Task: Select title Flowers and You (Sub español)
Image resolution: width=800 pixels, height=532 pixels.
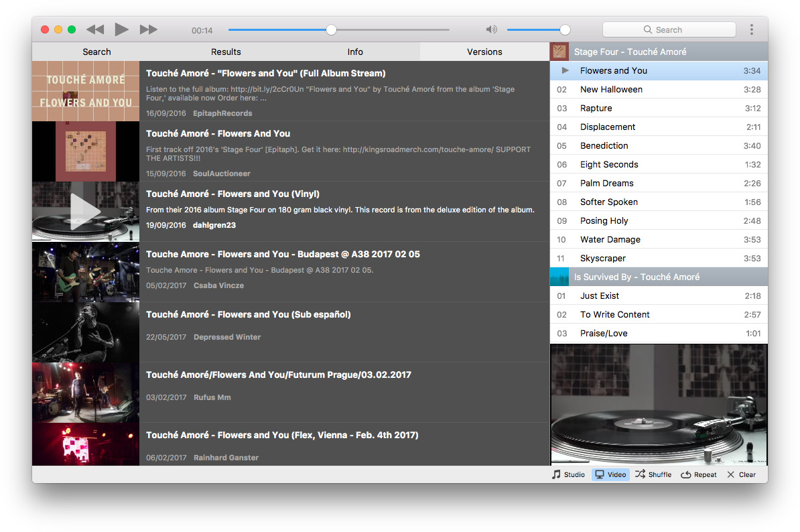Action: [249, 314]
